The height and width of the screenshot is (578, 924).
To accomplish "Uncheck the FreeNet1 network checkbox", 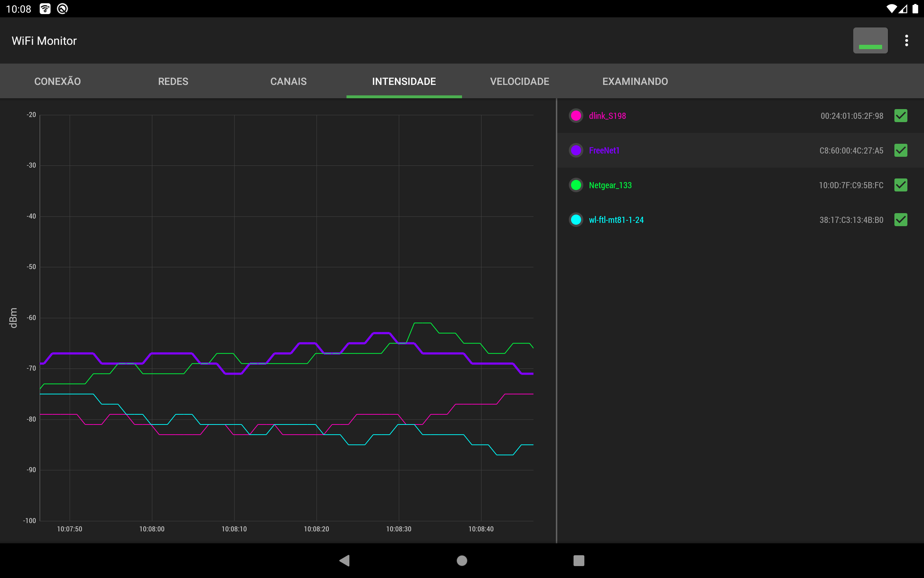I will pyautogui.click(x=901, y=150).
